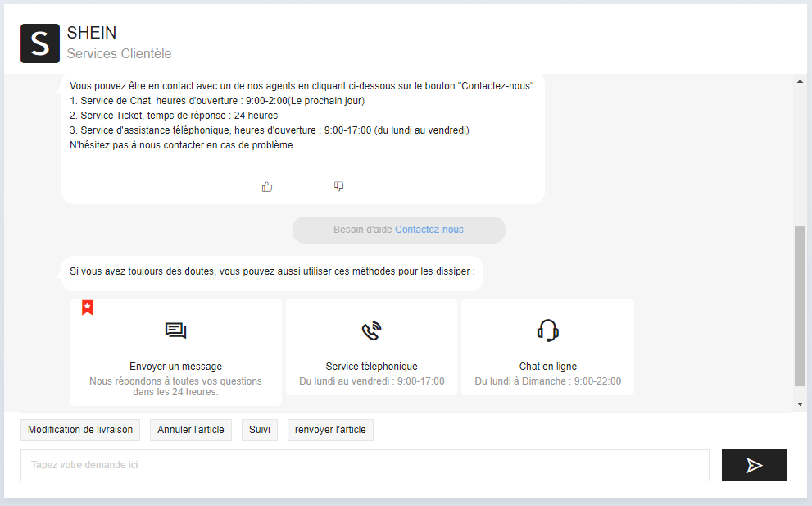Screen dimensions: 812x506
Task: Give a thumbs up to the agent reply
Action: click(x=267, y=186)
